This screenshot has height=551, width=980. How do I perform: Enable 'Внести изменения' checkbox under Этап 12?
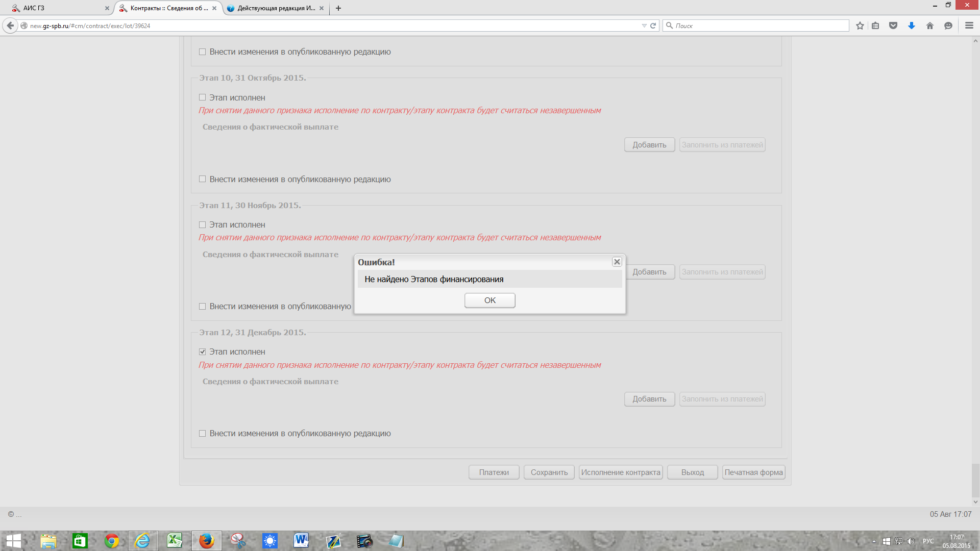tap(203, 434)
